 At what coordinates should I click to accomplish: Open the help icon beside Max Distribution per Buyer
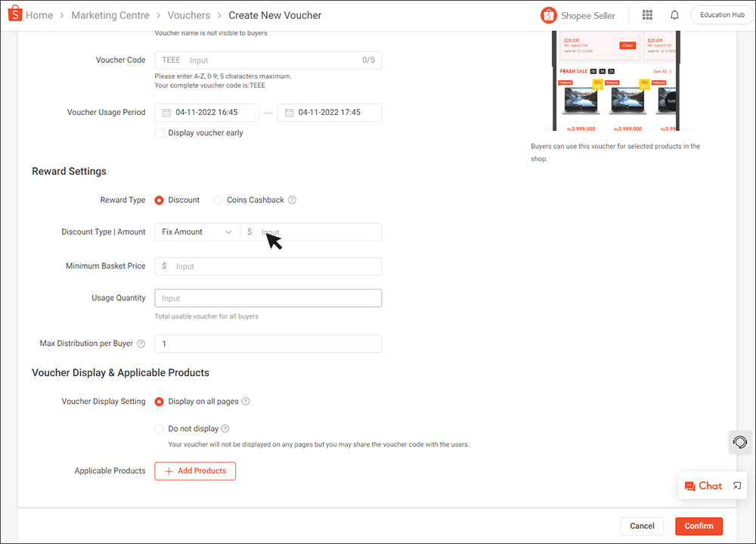(142, 343)
